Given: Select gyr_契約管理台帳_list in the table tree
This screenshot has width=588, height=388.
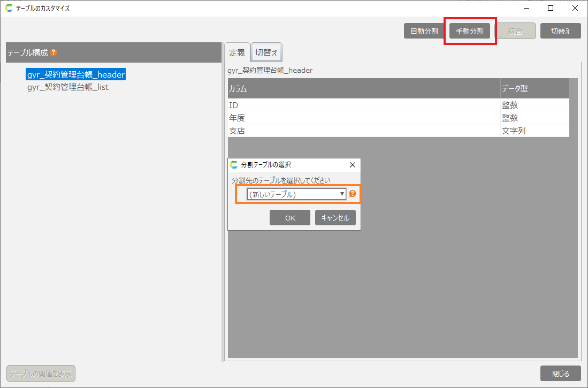Looking at the screenshot, I should 68,87.
